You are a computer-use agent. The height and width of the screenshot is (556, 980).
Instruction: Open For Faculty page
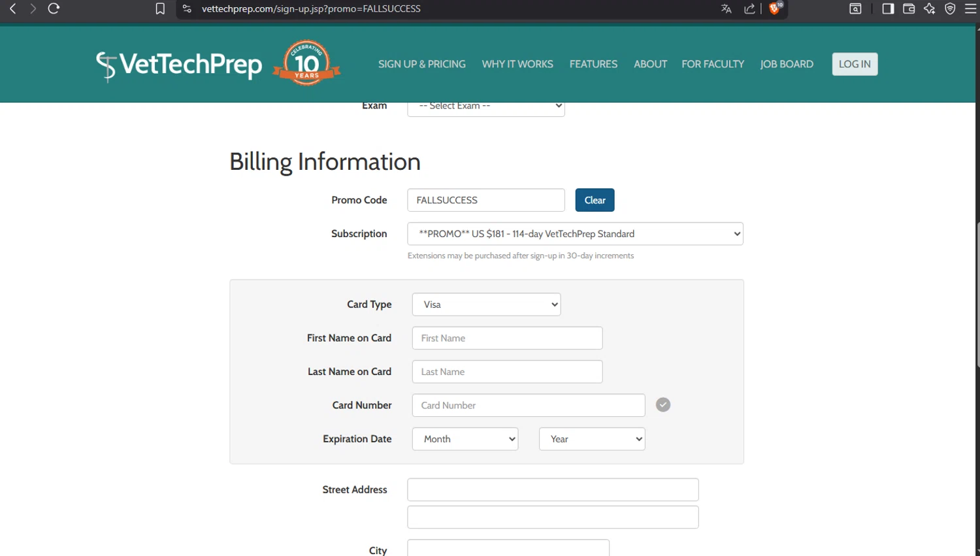(713, 64)
